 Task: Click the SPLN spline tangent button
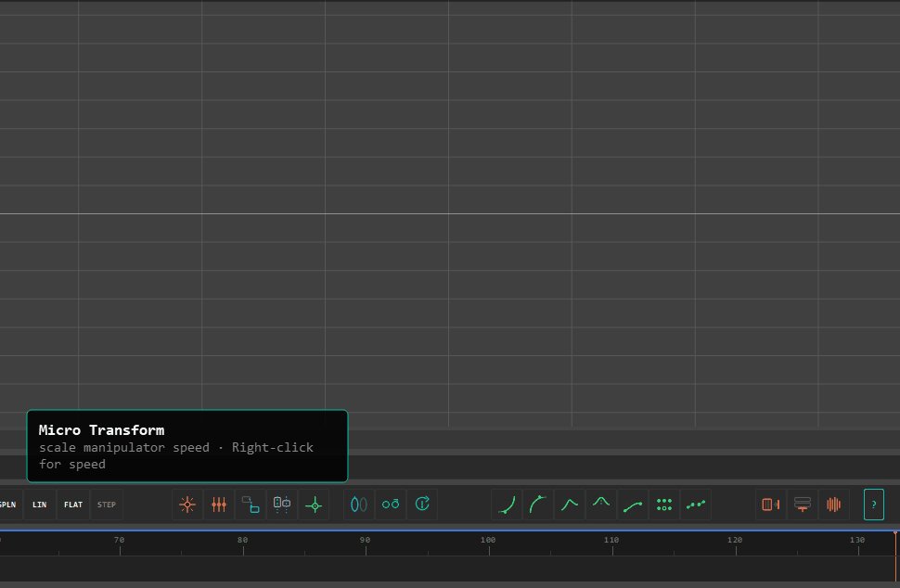[x=9, y=505]
